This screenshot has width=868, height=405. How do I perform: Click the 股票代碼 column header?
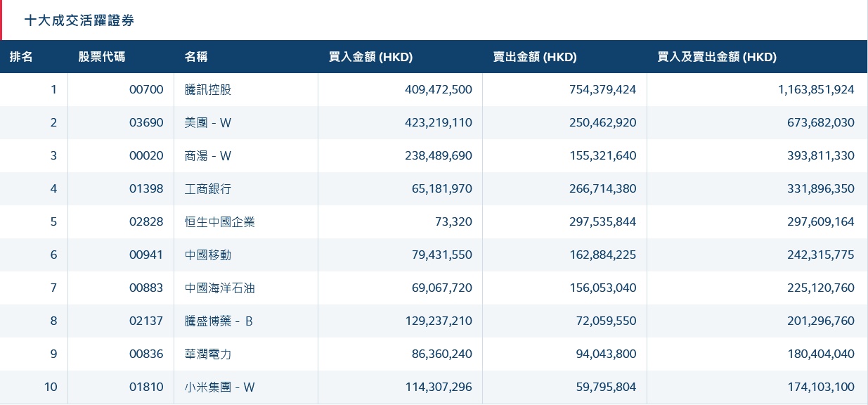(x=102, y=57)
